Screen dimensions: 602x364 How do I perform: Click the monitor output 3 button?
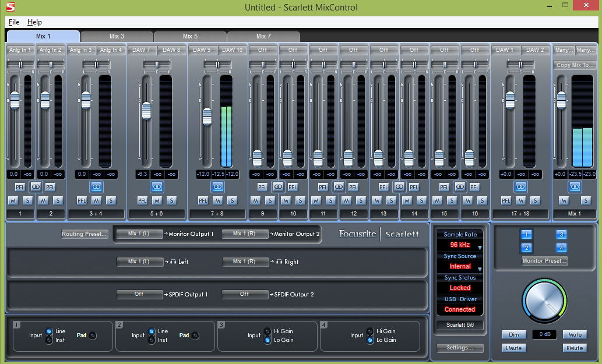click(561, 235)
